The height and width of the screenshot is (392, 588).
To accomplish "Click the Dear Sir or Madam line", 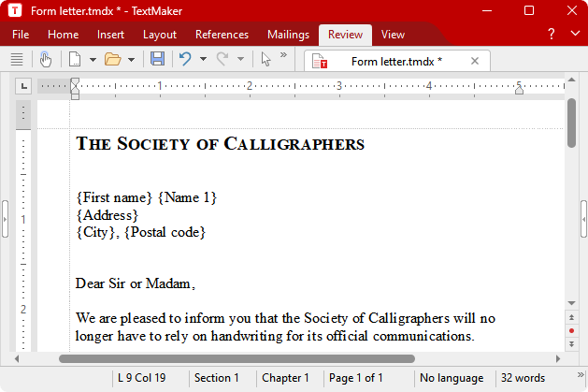I will [x=135, y=283].
